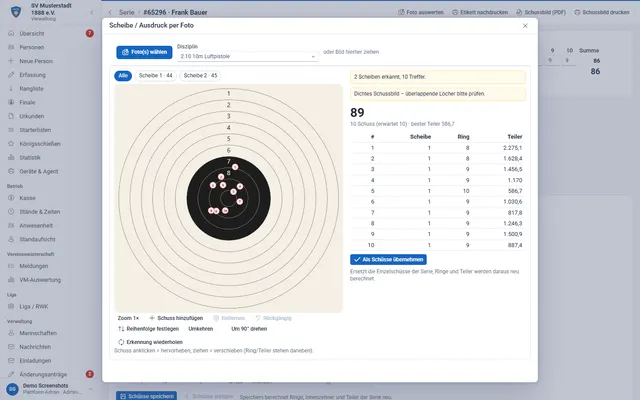This screenshot has width=640, height=400.
Task: Click Um 90° drehen option
Action: point(249,329)
